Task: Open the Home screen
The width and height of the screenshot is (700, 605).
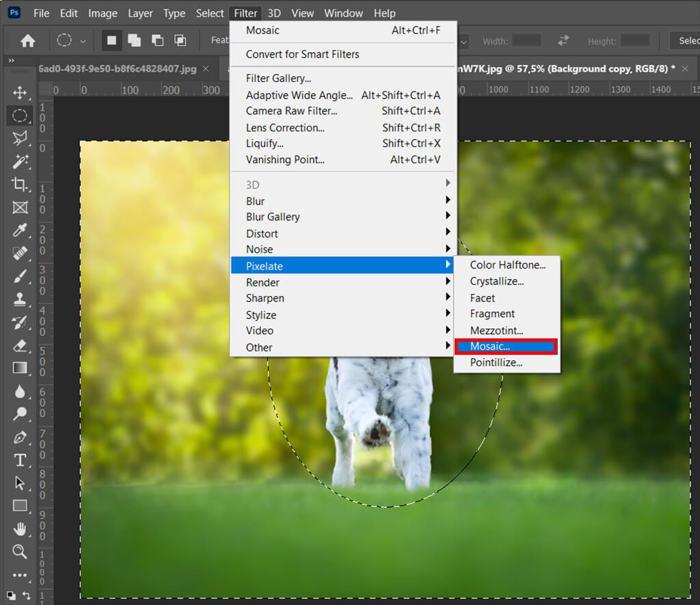Action: click(26, 40)
